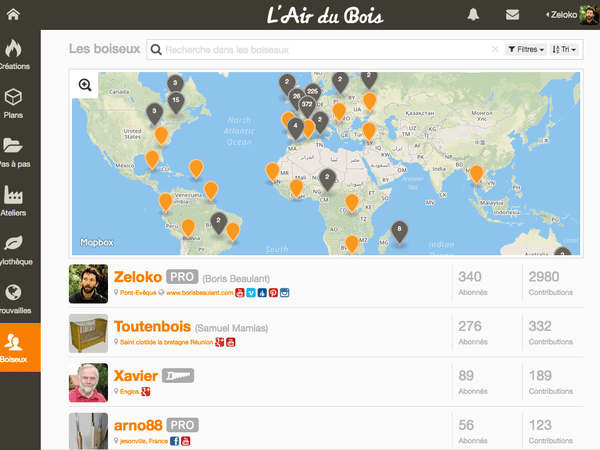This screenshot has width=600, height=450.
Task: Open Zeloko's profile name link
Action: [138, 275]
